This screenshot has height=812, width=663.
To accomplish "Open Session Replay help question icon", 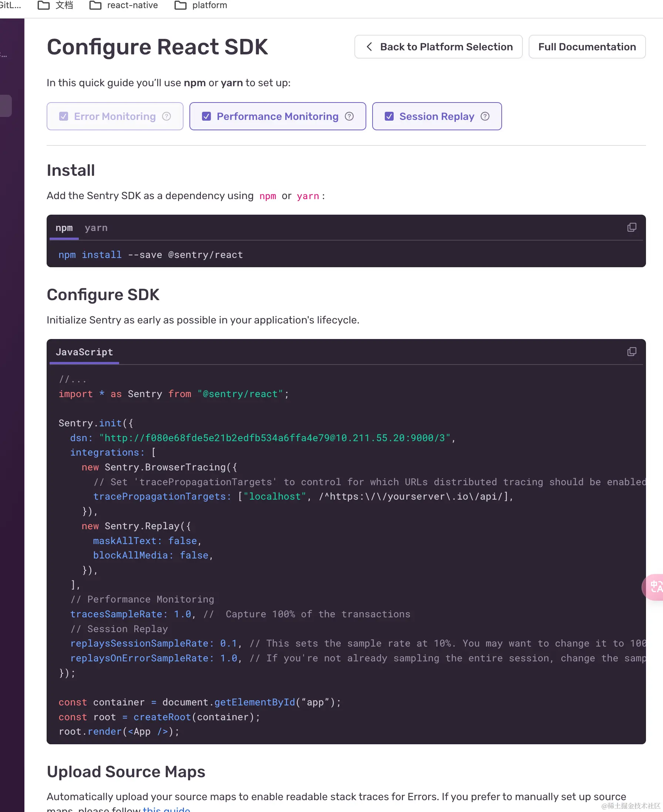I will coord(485,116).
